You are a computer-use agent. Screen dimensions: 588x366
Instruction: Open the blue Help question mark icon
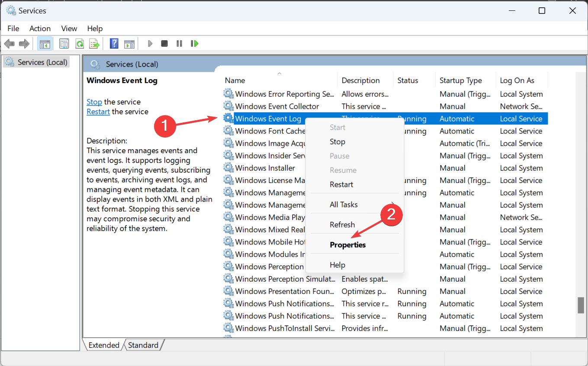point(114,44)
